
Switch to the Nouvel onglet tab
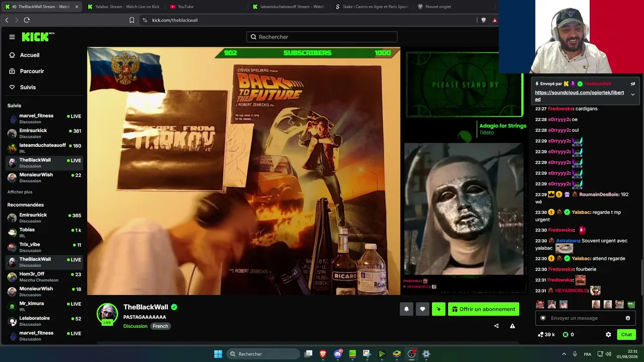point(454,7)
